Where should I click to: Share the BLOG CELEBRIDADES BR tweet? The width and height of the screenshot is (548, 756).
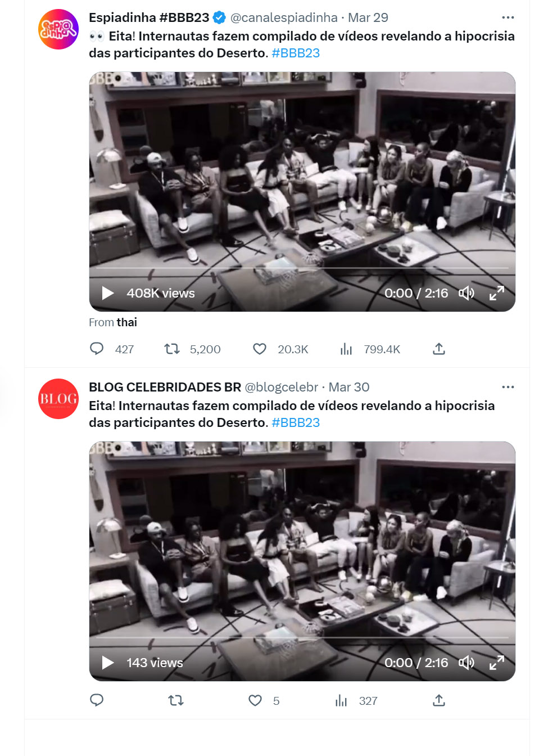[439, 700]
